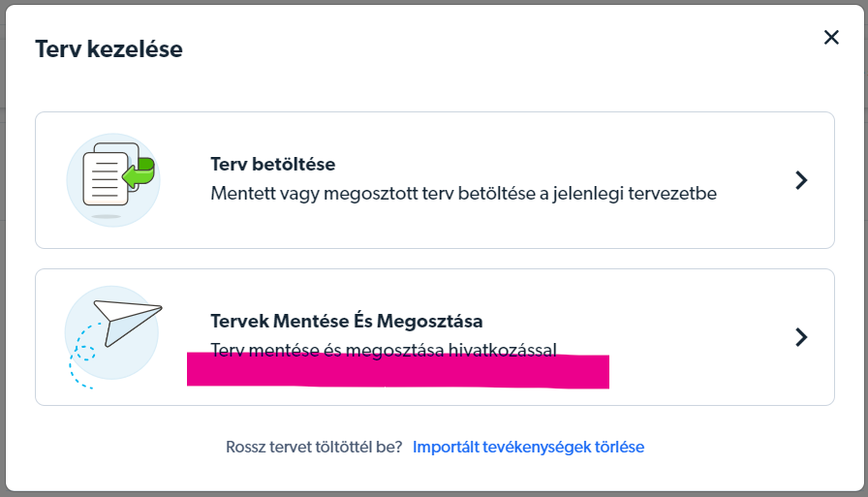Click the paper airplane icon
The height and width of the screenshot is (497, 868).
128,323
